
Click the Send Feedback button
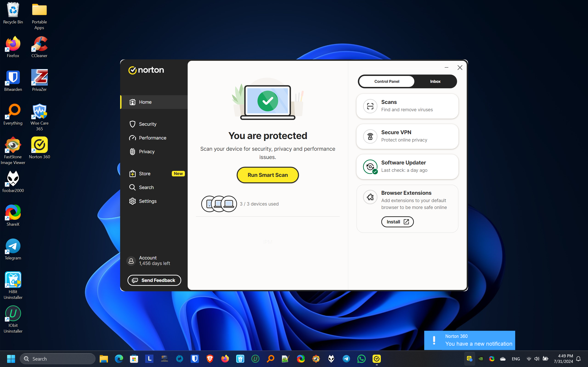pos(154,280)
